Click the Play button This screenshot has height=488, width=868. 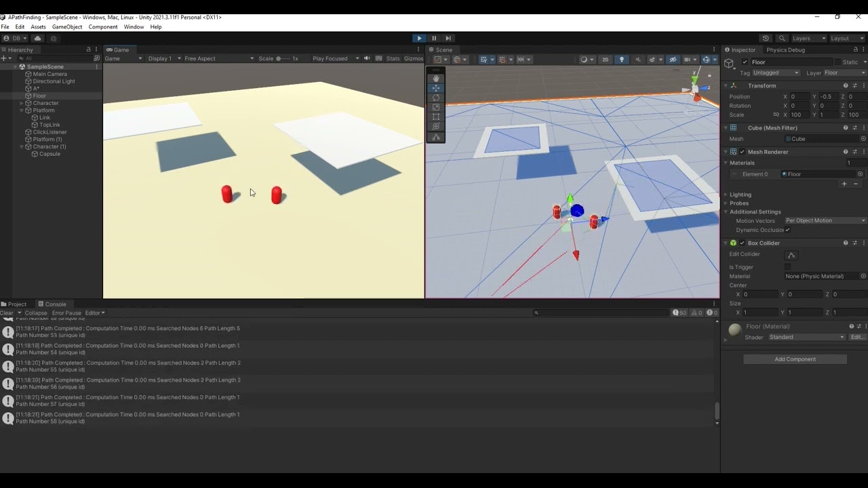tap(420, 39)
